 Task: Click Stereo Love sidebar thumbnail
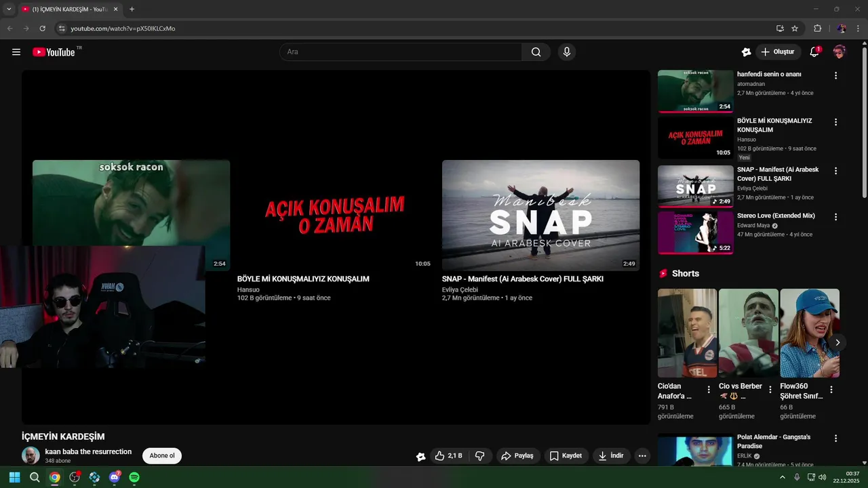696,232
